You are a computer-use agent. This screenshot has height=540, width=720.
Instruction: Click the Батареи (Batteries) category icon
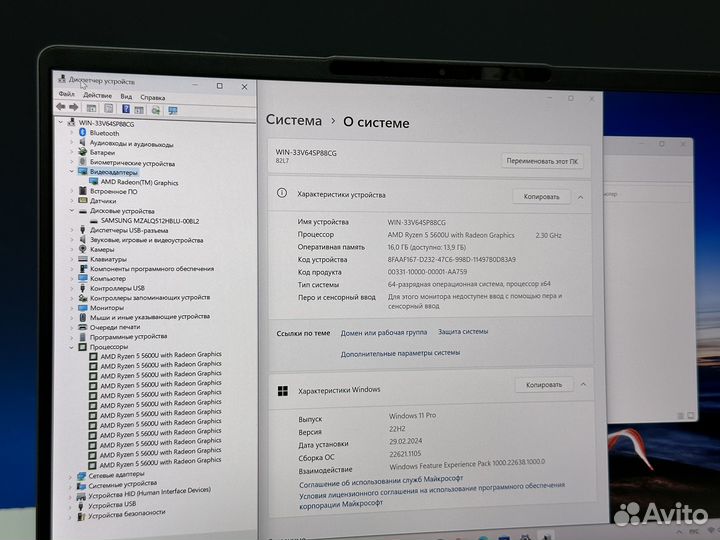[x=84, y=152]
